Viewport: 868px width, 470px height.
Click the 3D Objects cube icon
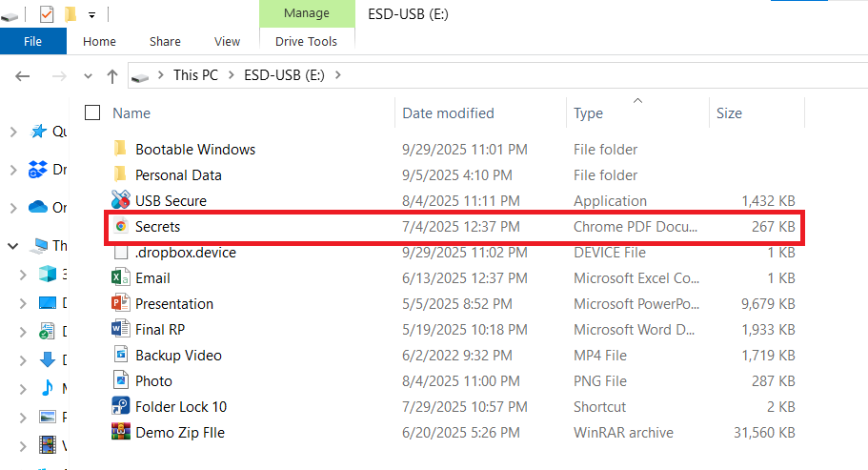tap(48, 274)
